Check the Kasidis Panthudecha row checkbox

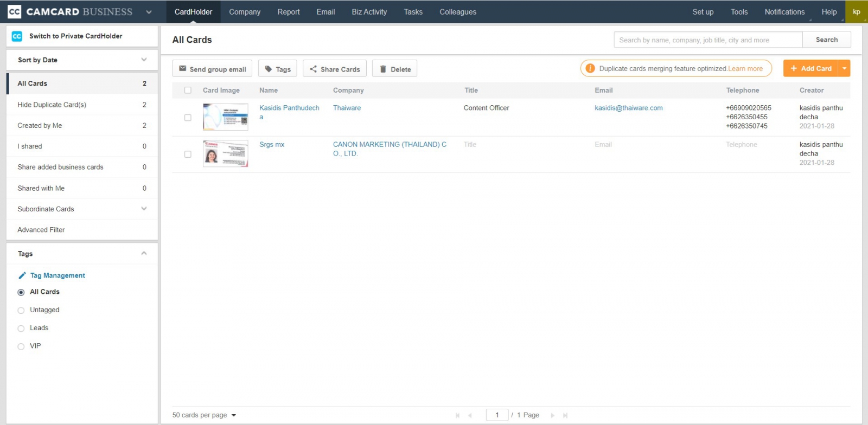point(188,118)
